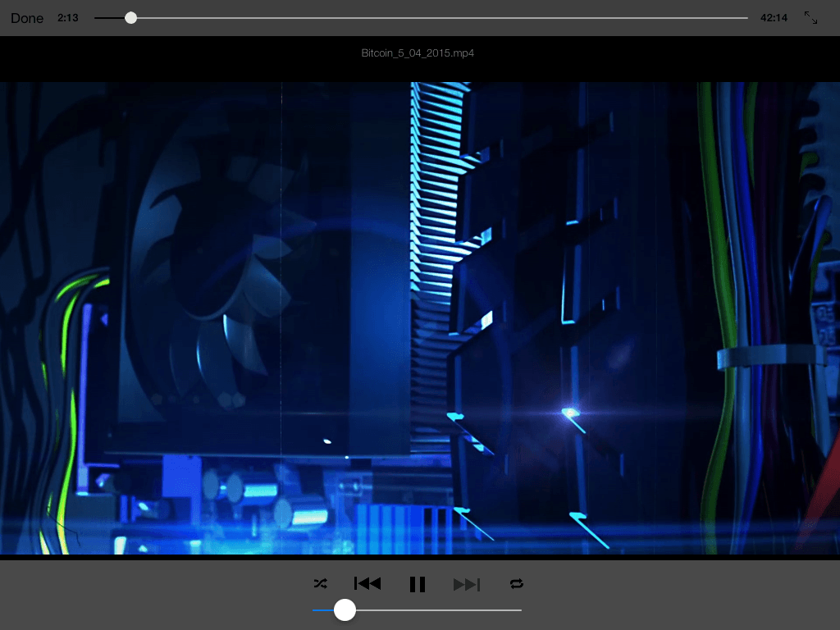
Task: Skip forward to next track
Action: (x=467, y=584)
